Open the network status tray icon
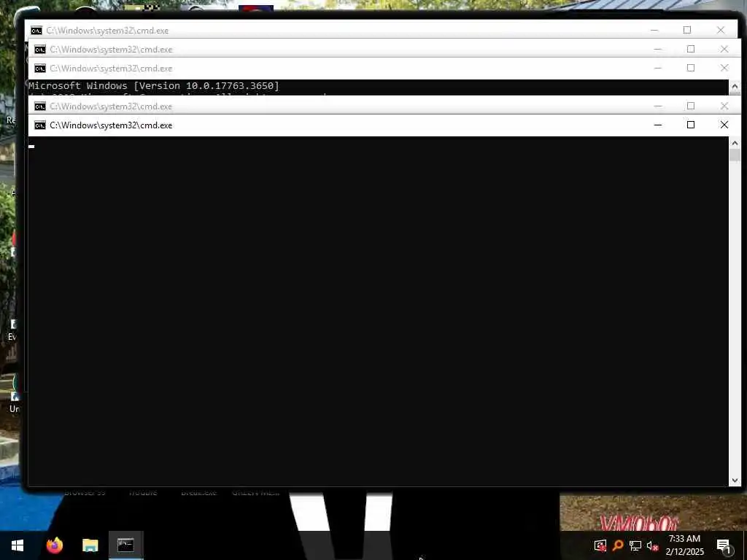The image size is (747, 560). click(x=635, y=545)
